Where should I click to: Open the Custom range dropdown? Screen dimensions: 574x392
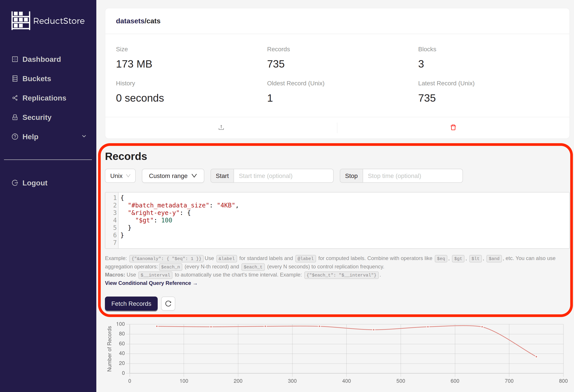coord(173,176)
